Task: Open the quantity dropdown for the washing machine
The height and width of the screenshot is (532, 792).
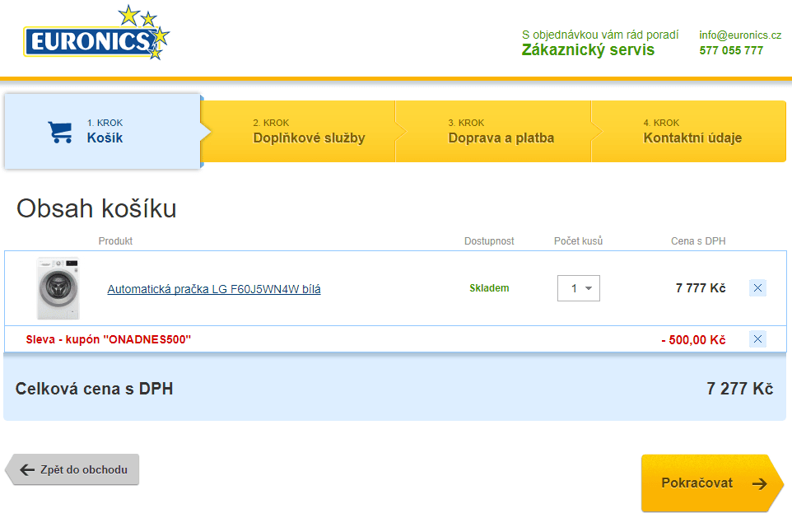Action: click(578, 288)
